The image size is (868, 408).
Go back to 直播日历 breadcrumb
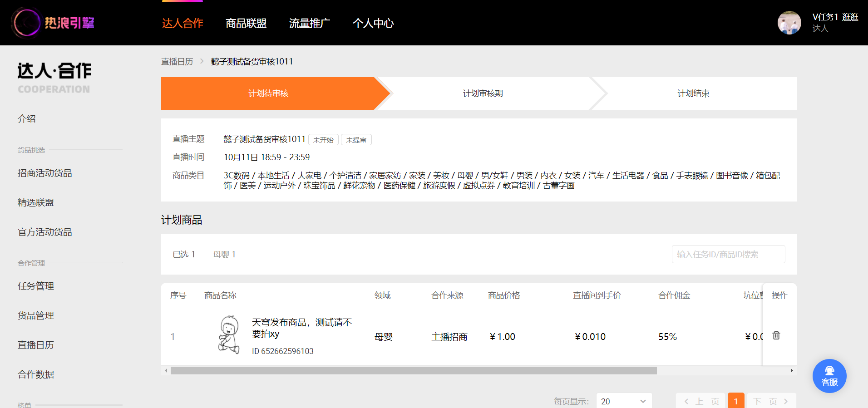177,61
